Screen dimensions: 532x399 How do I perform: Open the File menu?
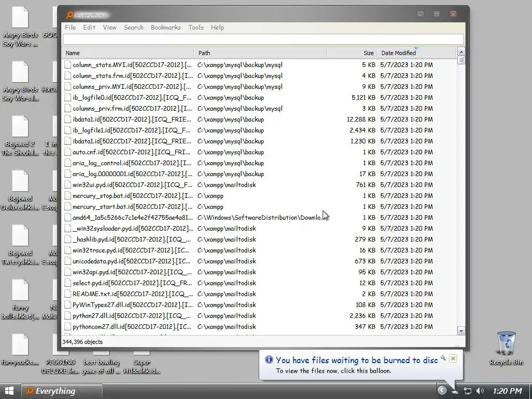click(70, 28)
